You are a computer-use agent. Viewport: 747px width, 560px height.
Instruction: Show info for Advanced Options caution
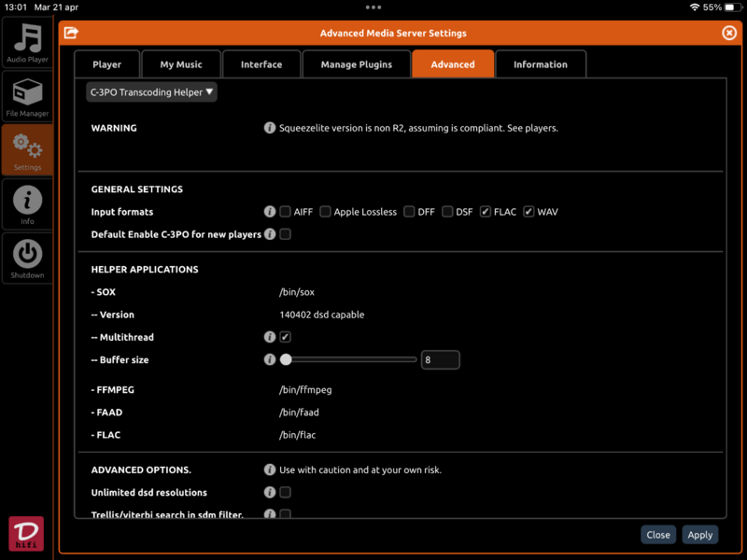pos(270,469)
